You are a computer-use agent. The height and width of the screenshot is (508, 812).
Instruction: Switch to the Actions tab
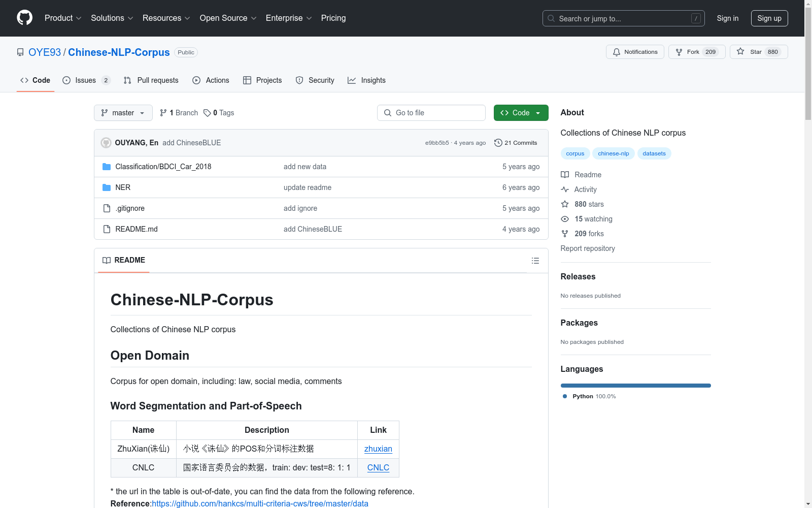(211, 80)
